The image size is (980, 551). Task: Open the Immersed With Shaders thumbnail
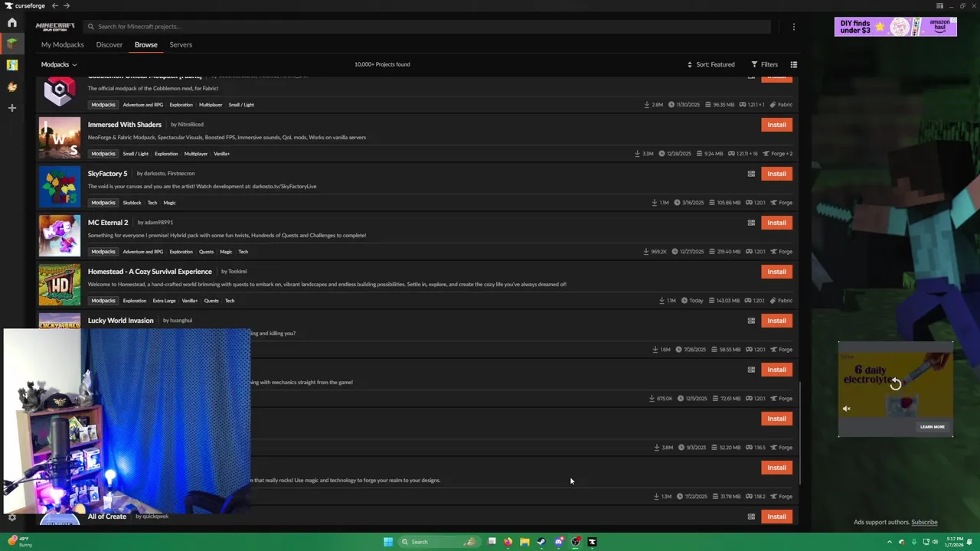[60, 137]
